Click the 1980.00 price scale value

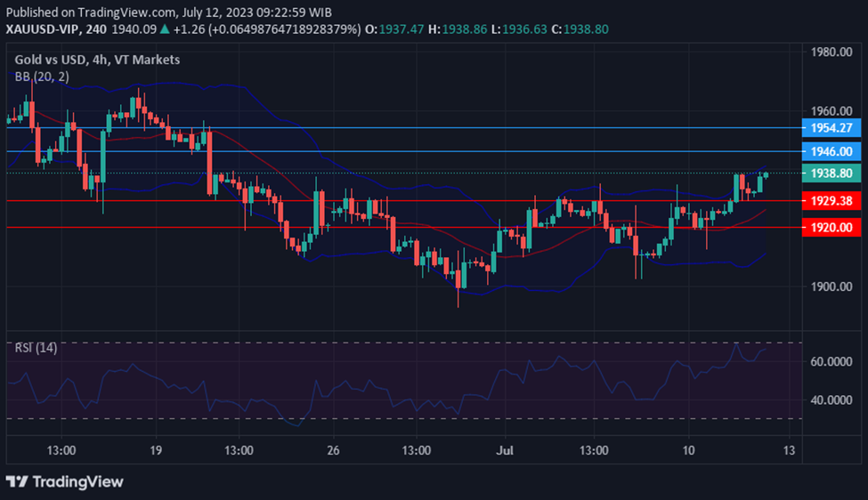click(x=831, y=52)
